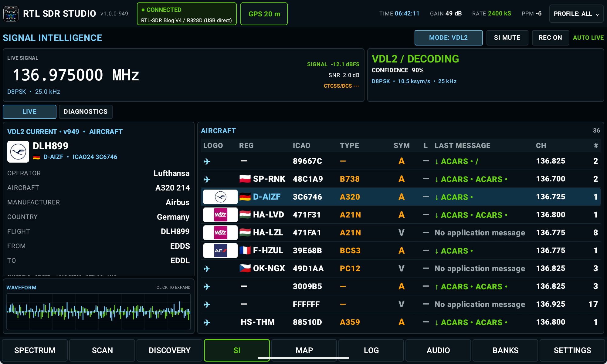Click the GPS 20 m status button
This screenshot has height=364, width=607.
pos(264,14)
